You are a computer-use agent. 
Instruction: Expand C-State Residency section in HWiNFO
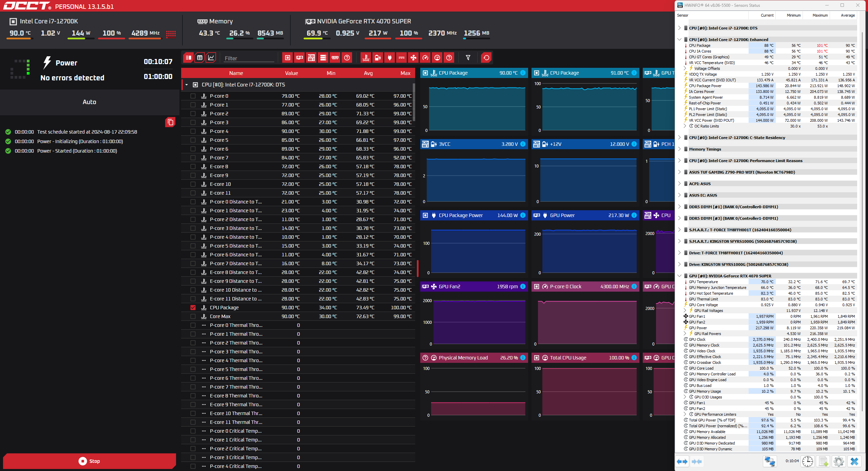point(679,137)
